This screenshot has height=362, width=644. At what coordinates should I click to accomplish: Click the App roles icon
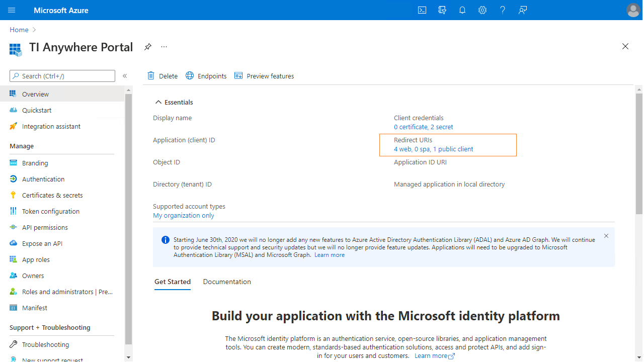(13, 259)
